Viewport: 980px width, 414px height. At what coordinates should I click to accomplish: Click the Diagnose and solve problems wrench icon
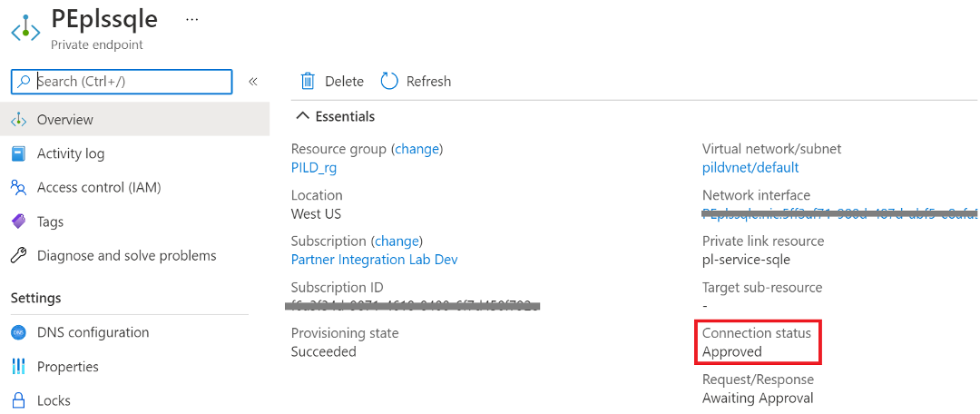[x=18, y=256]
